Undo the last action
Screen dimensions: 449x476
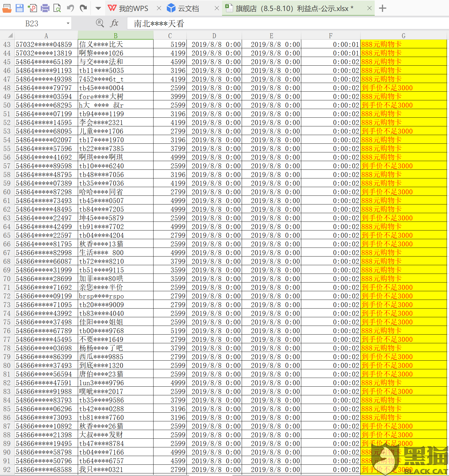pos(71,8)
